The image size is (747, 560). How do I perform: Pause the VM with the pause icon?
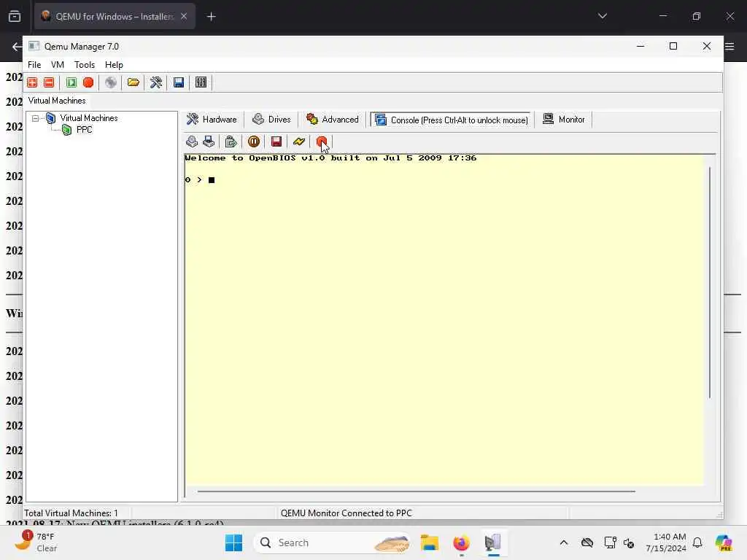(253, 141)
